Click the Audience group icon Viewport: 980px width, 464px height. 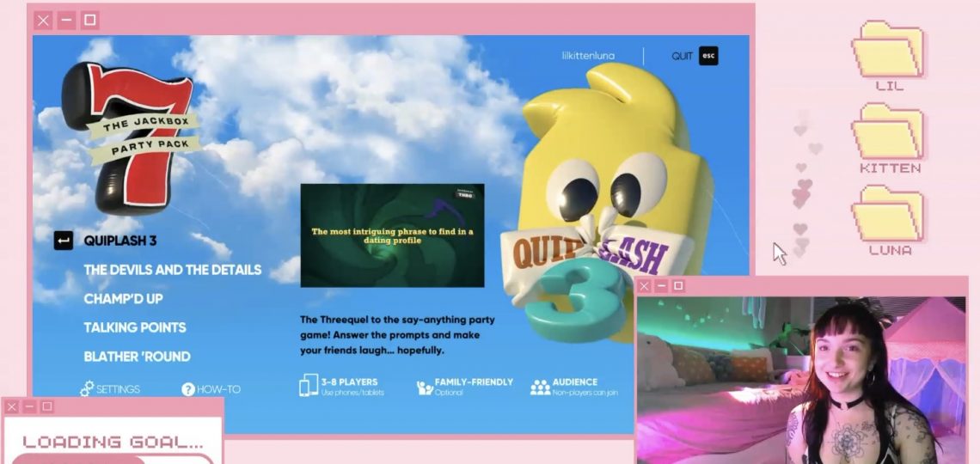(540, 388)
